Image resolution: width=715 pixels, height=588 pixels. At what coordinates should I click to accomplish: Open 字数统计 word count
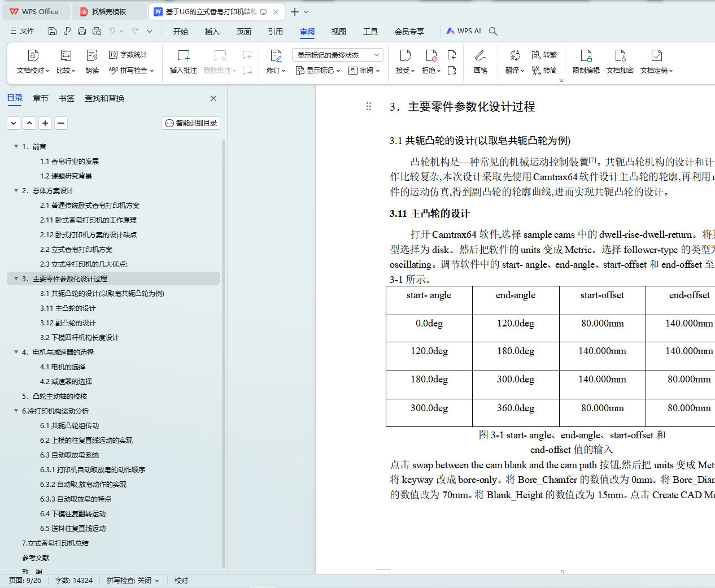pos(128,55)
